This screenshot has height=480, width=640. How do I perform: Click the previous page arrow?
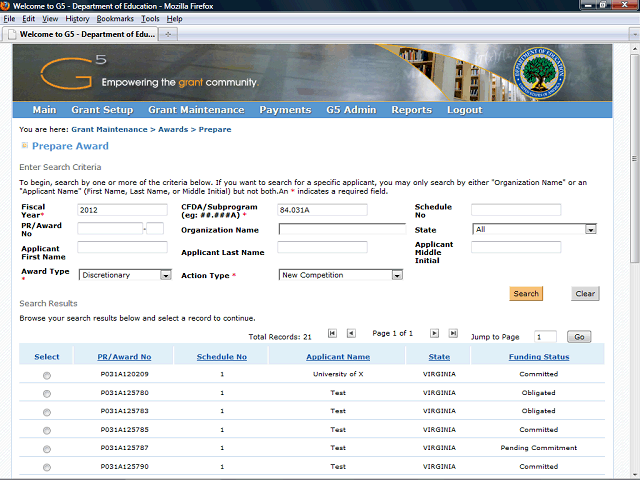[349, 333]
